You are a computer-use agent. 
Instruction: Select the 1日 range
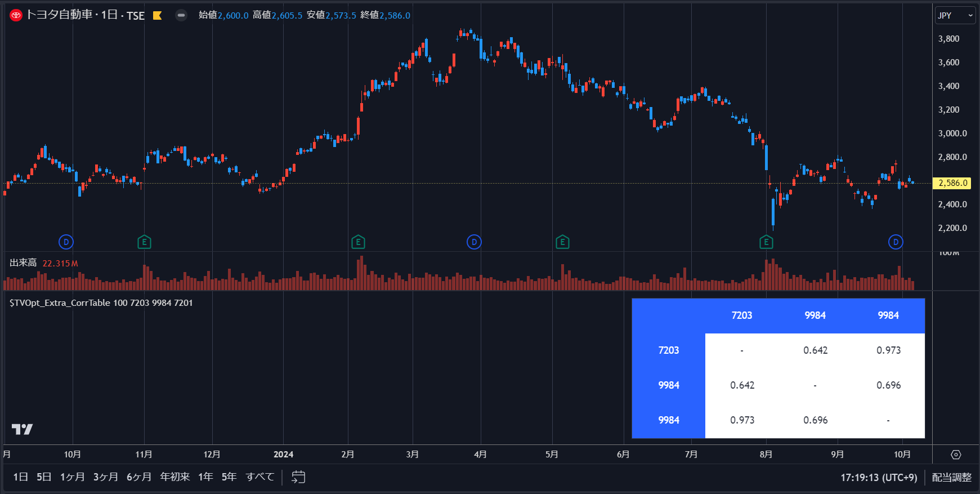click(21, 477)
